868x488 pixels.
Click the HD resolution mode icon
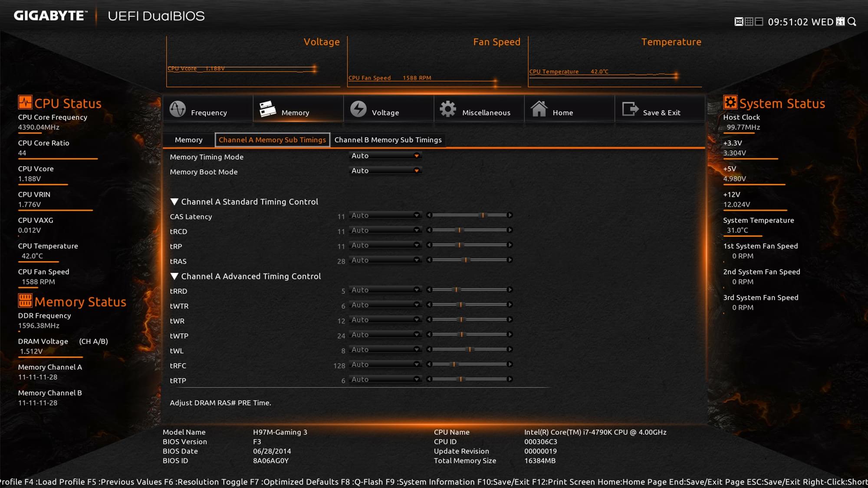coord(739,22)
